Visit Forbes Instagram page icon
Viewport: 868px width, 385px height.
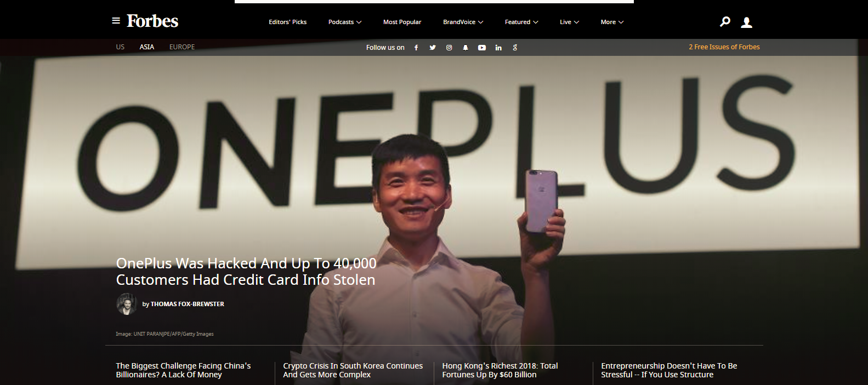[449, 48]
